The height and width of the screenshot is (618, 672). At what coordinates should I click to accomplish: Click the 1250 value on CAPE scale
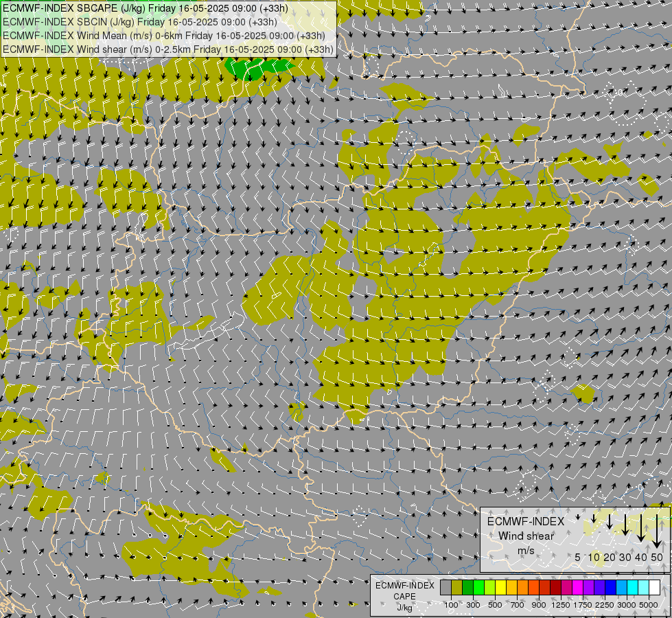tap(561, 605)
